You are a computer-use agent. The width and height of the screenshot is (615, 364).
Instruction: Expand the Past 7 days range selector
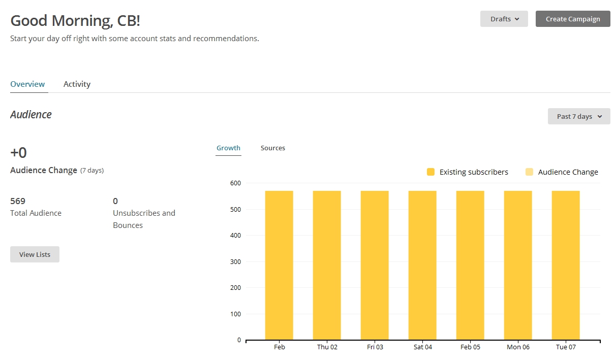click(579, 116)
